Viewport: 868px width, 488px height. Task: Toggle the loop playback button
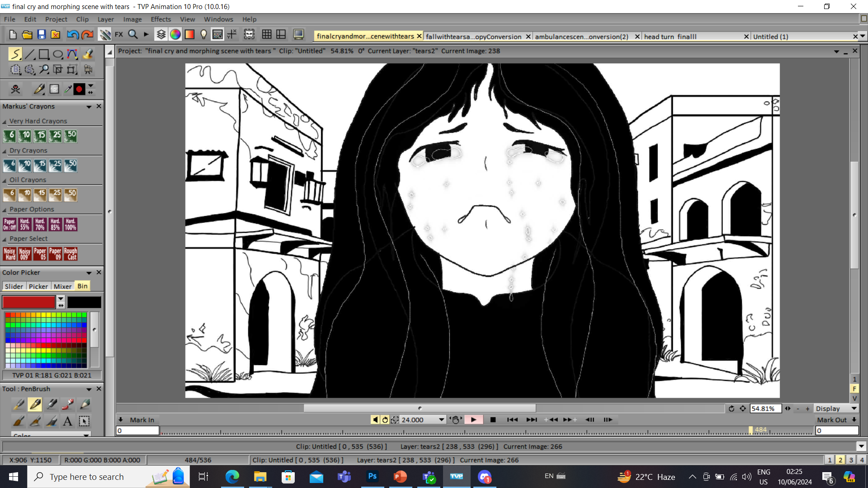[x=385, y=420]
